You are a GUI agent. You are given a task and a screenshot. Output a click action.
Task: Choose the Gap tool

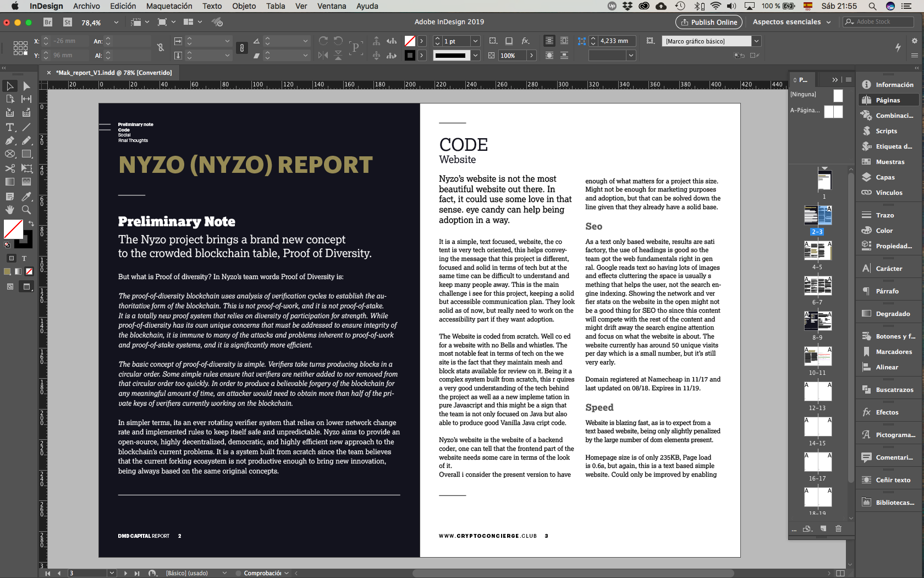26,99
